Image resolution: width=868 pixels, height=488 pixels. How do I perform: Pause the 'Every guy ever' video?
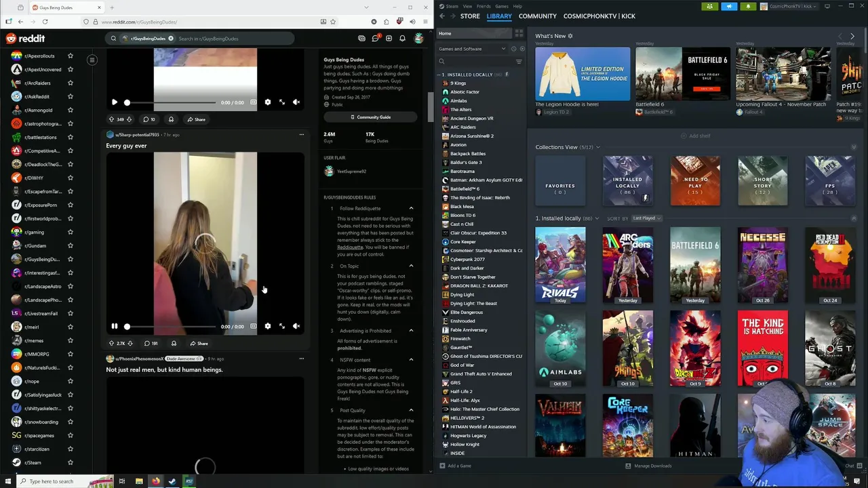coord(114,326)
